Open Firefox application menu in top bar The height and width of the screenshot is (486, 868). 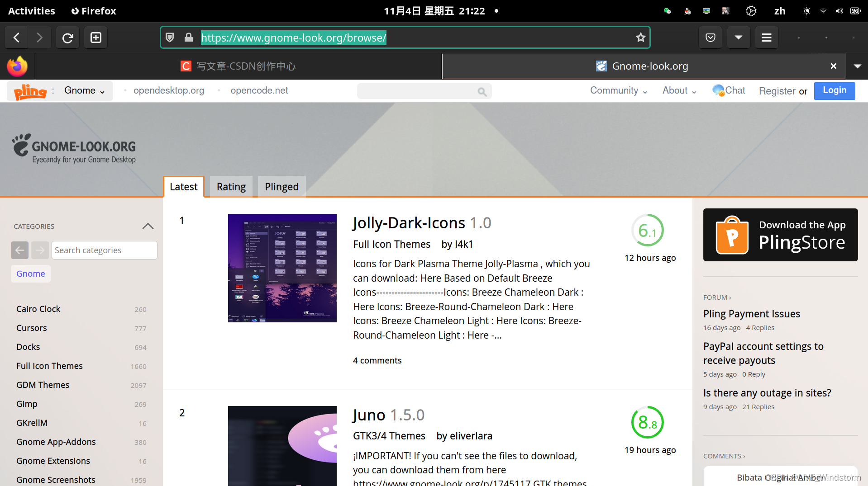94,11
